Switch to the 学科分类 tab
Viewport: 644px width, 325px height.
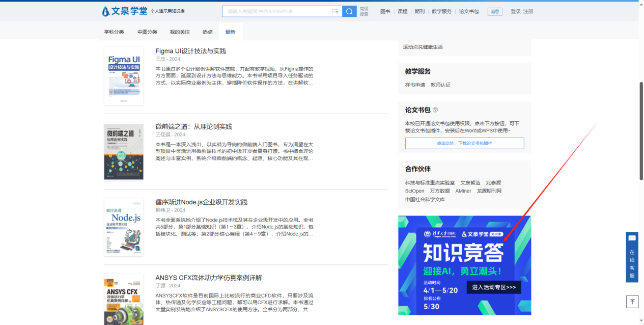[x=114, y=32]
